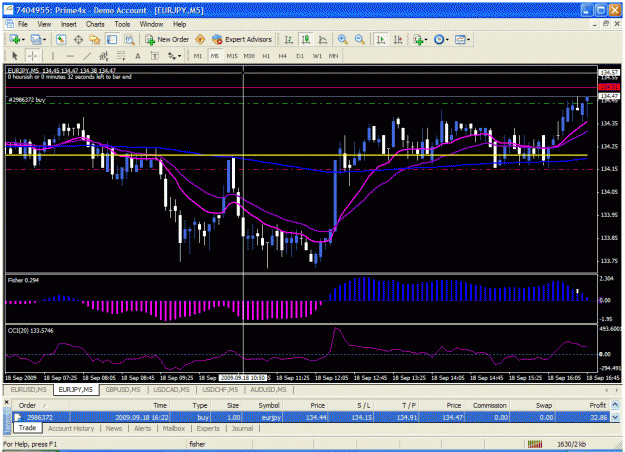Switch to the AUDUSD,M5 chart tab
The height and width of the screenshot is (452, 625).
tap(268, 389)
